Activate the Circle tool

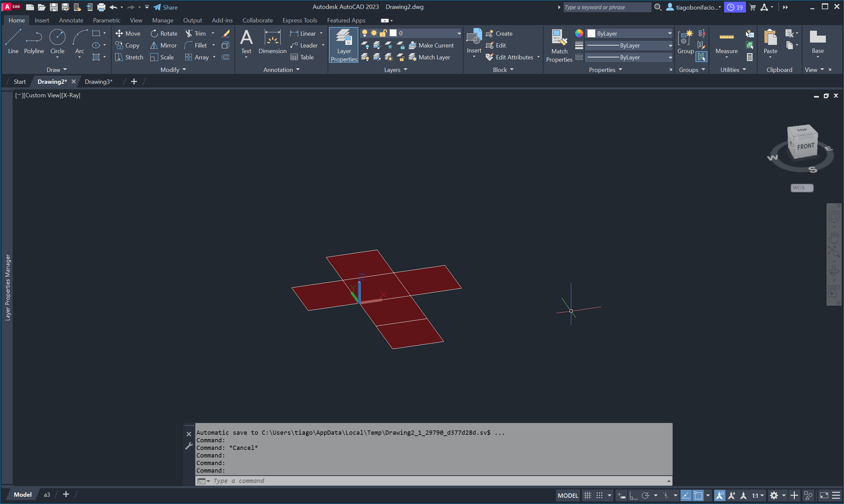click(57, 42)
